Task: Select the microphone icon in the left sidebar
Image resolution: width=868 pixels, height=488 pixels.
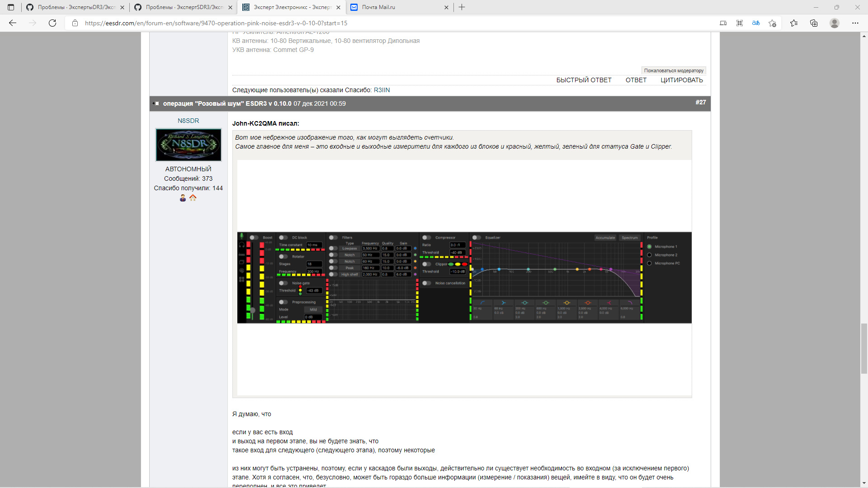Action: coord(241,236)
